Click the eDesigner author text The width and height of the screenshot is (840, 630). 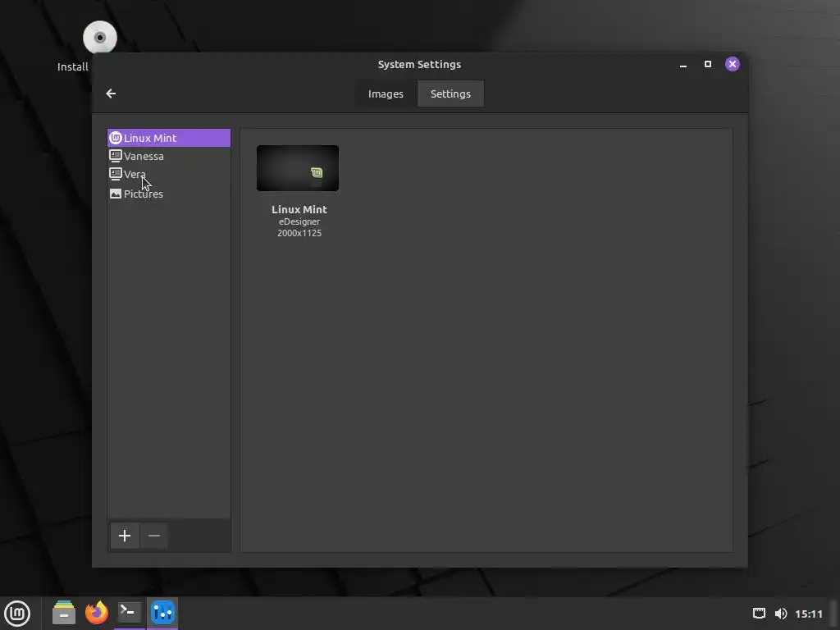point(299,221)
